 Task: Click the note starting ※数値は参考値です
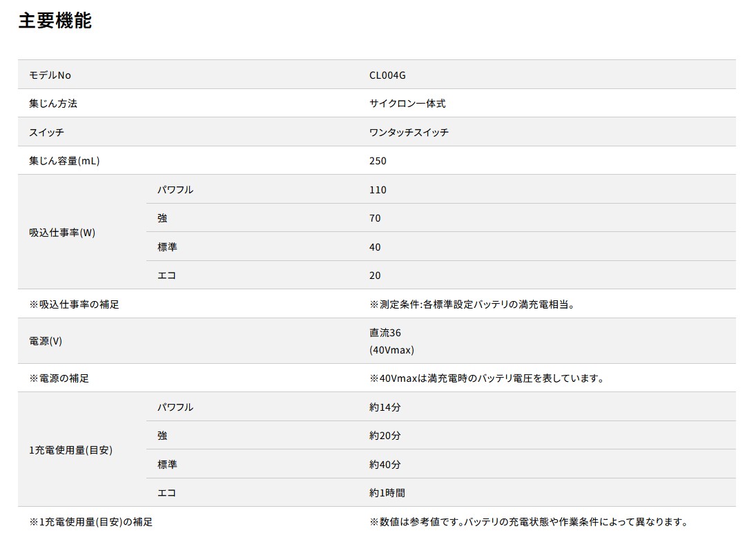(x=529, y=522)
